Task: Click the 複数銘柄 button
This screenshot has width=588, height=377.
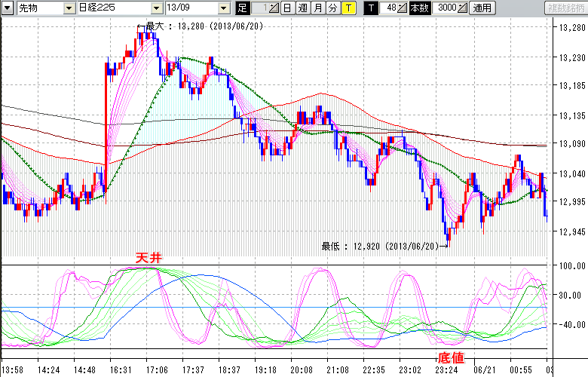Action: (x=565, y=8)
